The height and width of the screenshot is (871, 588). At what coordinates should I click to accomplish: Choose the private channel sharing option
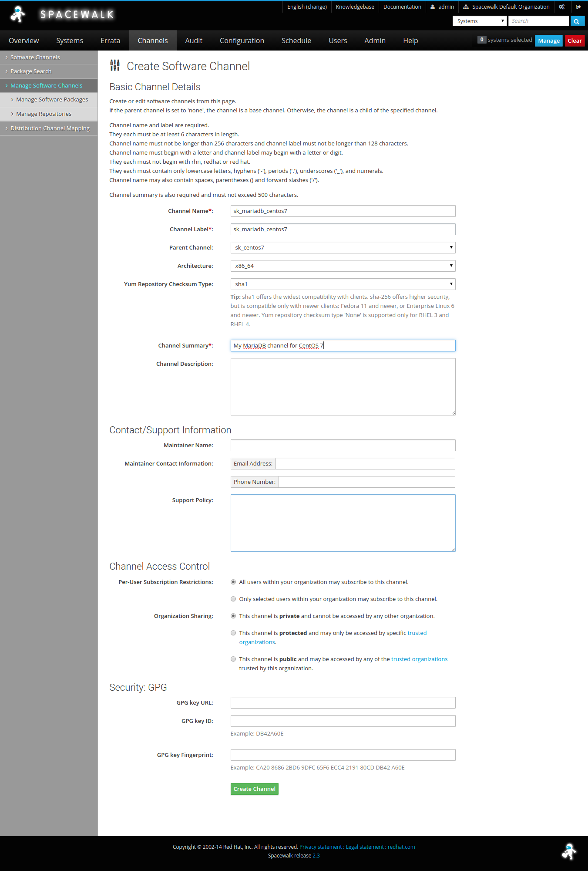(x=233, y=616)
